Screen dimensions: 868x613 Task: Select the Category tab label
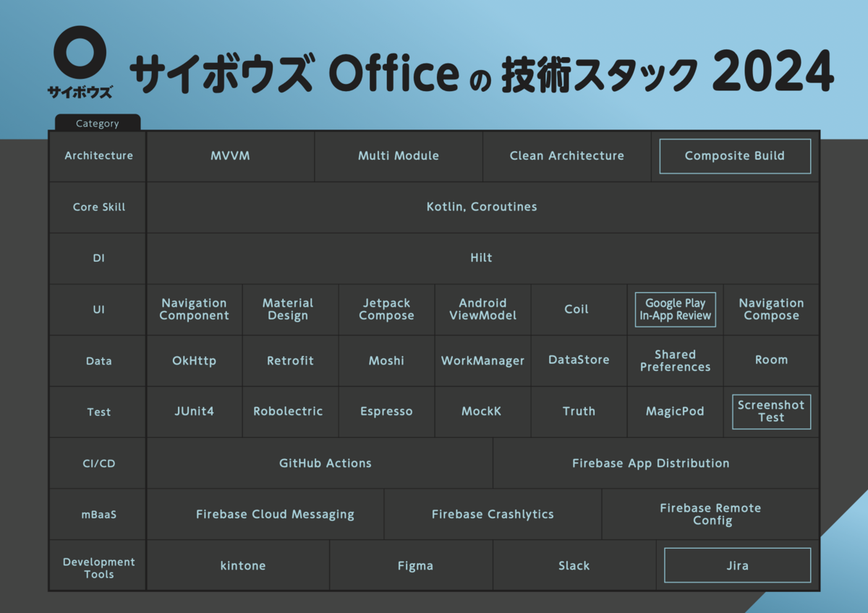pyautogui.click(x=97, y=123)
